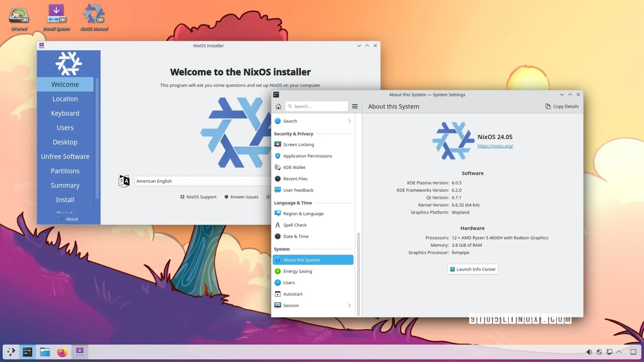The width and height of the screenshot is (644, 362).
Task: Launch Firefox from the taskbar
Action: pyautogui.click(x=62, y=352)
